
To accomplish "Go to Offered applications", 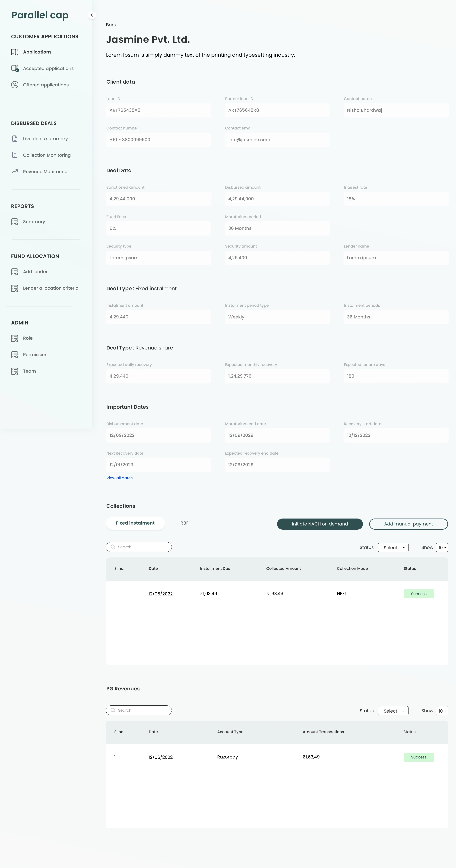I will tap(46, 85).
